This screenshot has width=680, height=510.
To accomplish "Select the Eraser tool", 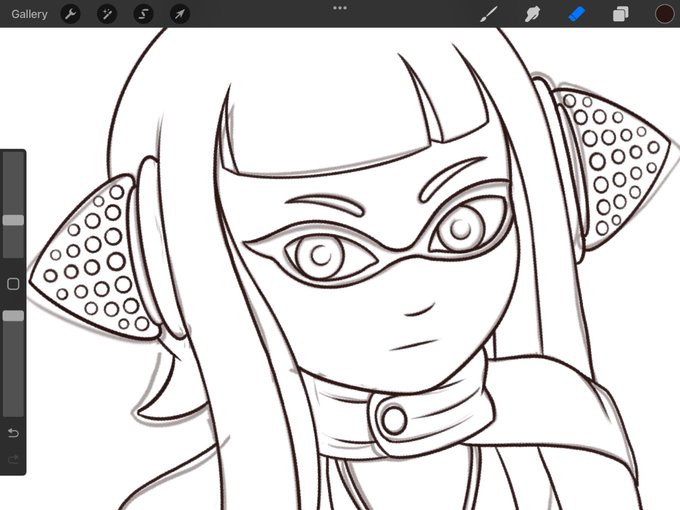I will pos(576,14).
